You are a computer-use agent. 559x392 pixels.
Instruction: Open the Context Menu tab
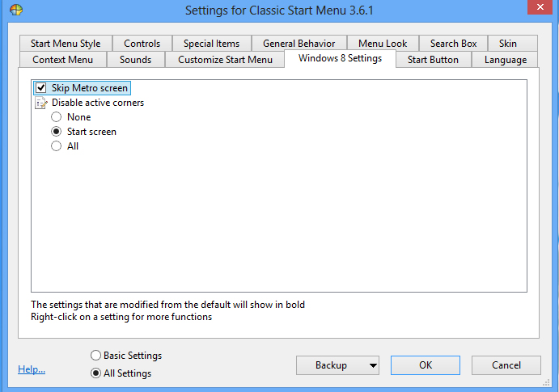click(63, 60)
